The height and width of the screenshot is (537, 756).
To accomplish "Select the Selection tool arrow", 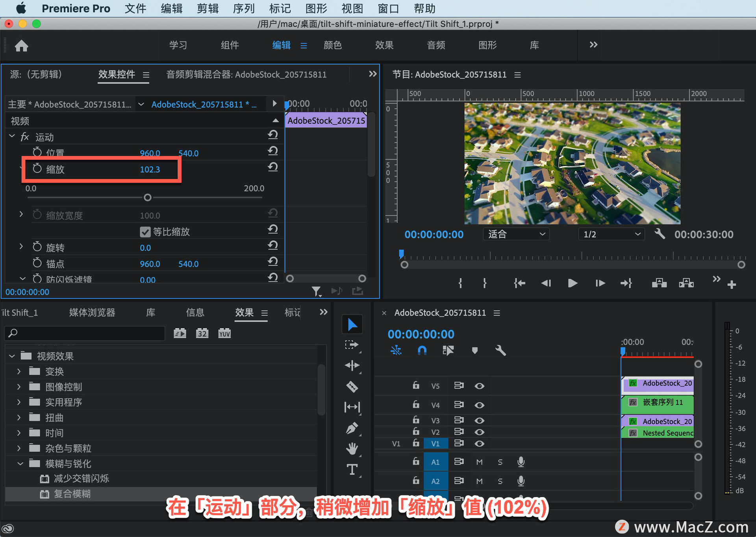I will pos(352,325).
